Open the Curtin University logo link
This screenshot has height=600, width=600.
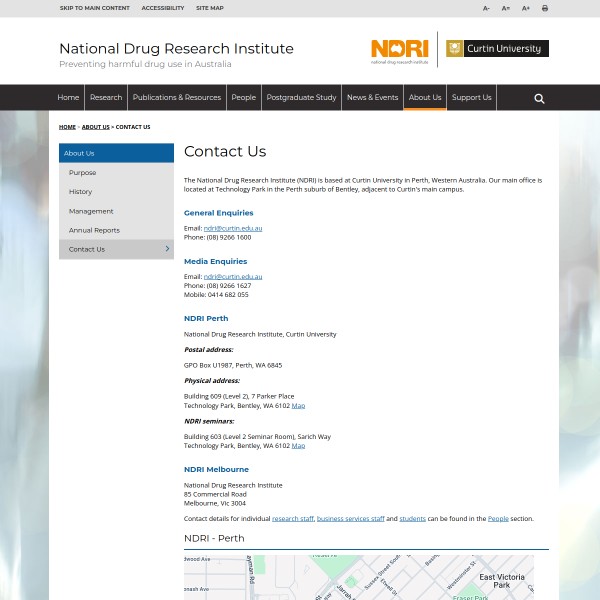click(497, 48)
